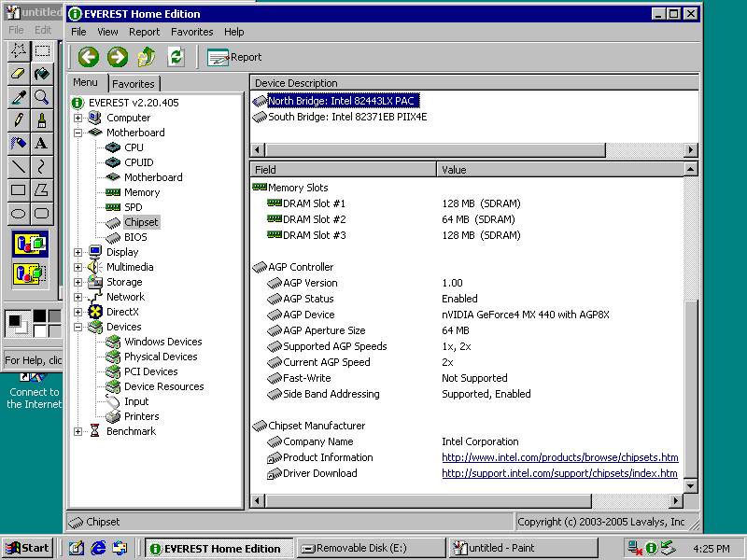Image resolution: width=747 pixels, height=560 pixels.
Task: Click the green Forward arrow toolbar icon
Action: coord(117,57)
